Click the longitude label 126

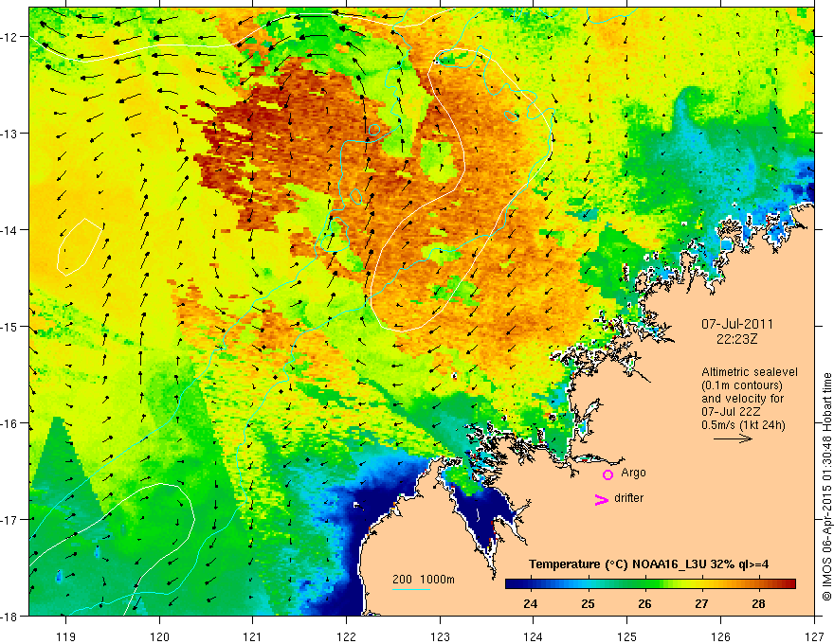point(720,636)
